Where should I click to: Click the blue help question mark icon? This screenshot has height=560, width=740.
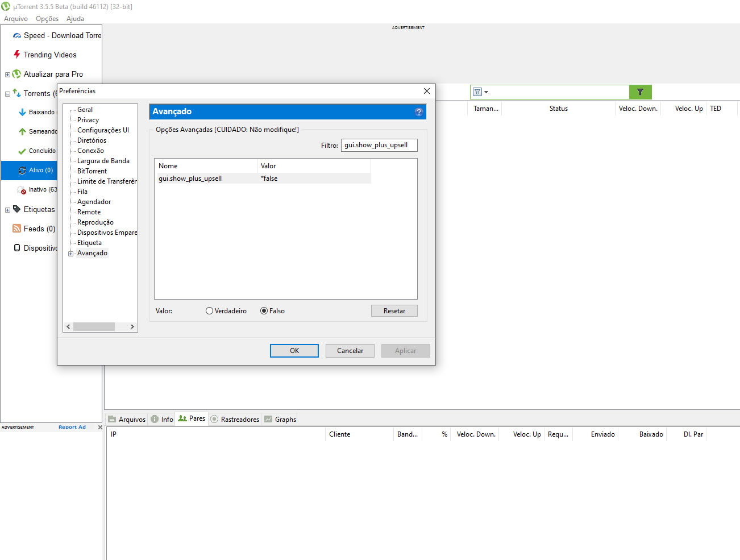point(419,112)
